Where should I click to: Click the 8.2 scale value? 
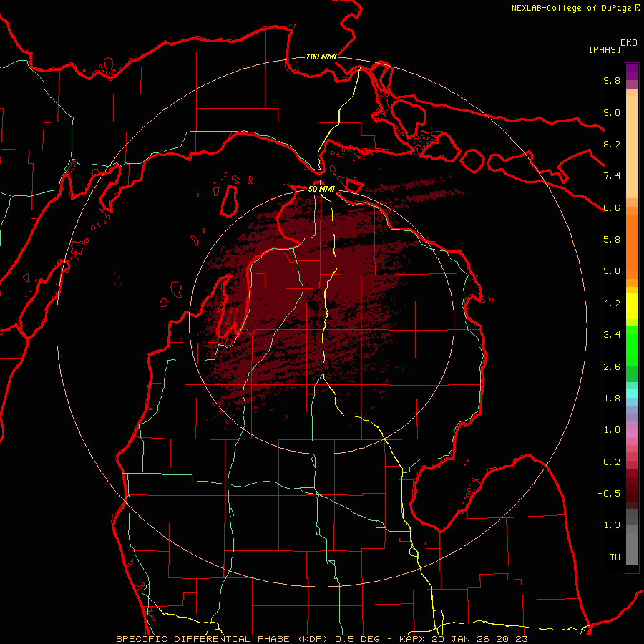coord(612,144)
